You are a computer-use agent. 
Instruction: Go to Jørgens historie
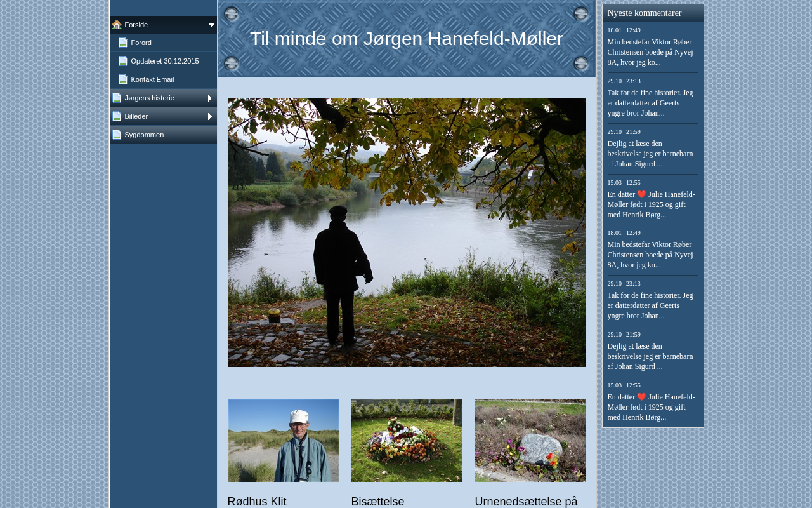pos(163,98)
